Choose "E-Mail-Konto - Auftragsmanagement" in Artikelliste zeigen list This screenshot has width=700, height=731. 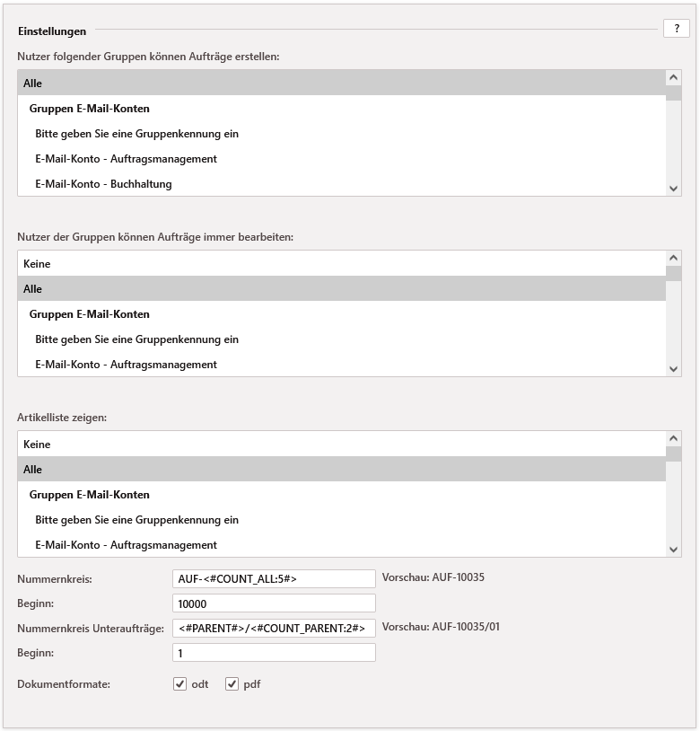[341, 545]
